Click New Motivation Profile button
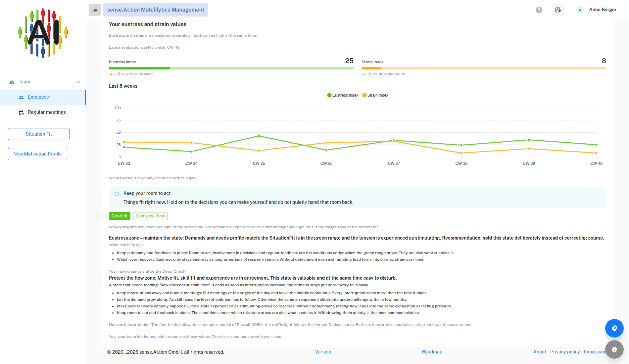 coord(37,154)
